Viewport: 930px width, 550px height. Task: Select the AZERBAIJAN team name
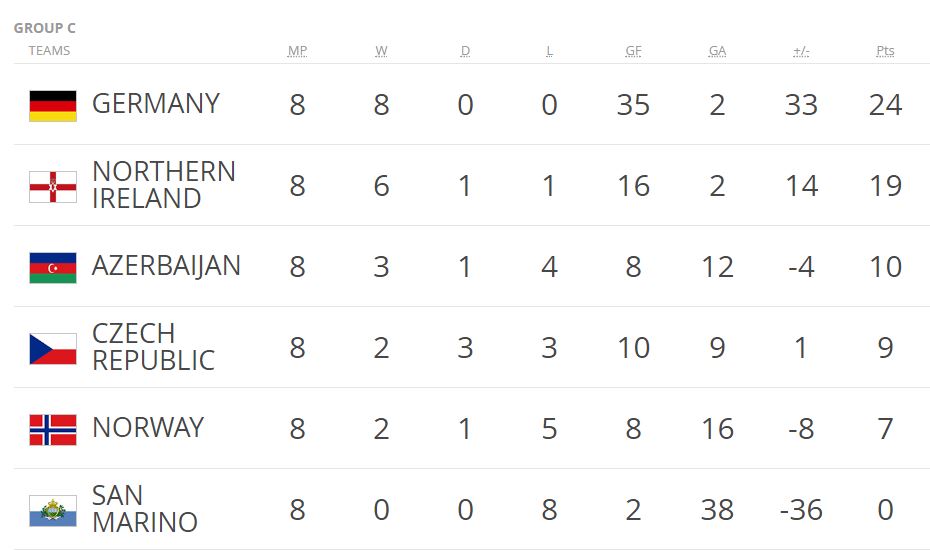pyautogui.click(x=166, y=266)
